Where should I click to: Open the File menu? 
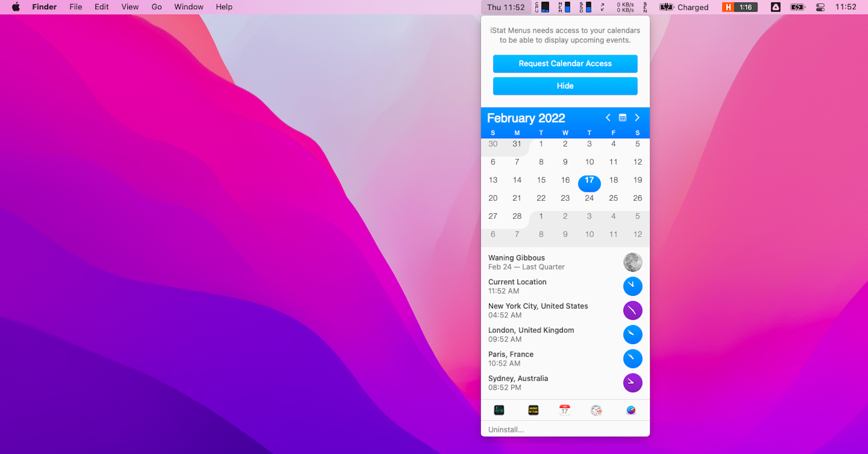click(76, 7)
